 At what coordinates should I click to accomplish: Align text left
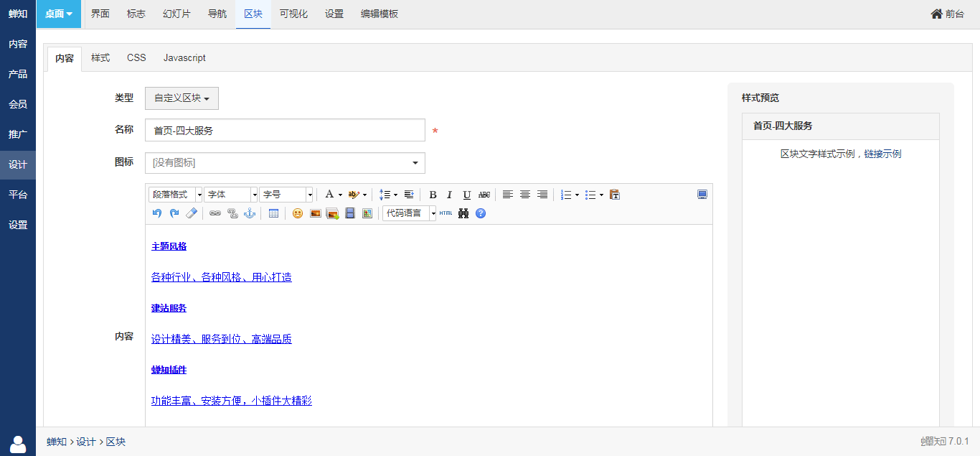coord(508,195)
